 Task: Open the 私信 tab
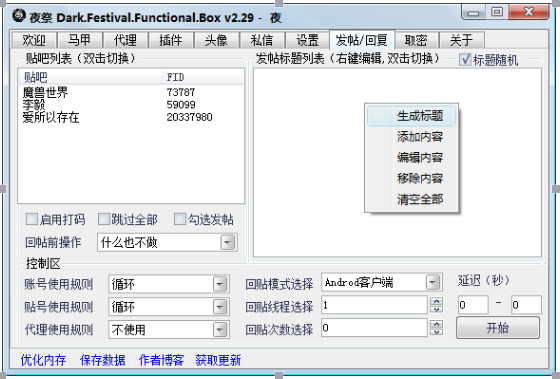pos(262,40)
